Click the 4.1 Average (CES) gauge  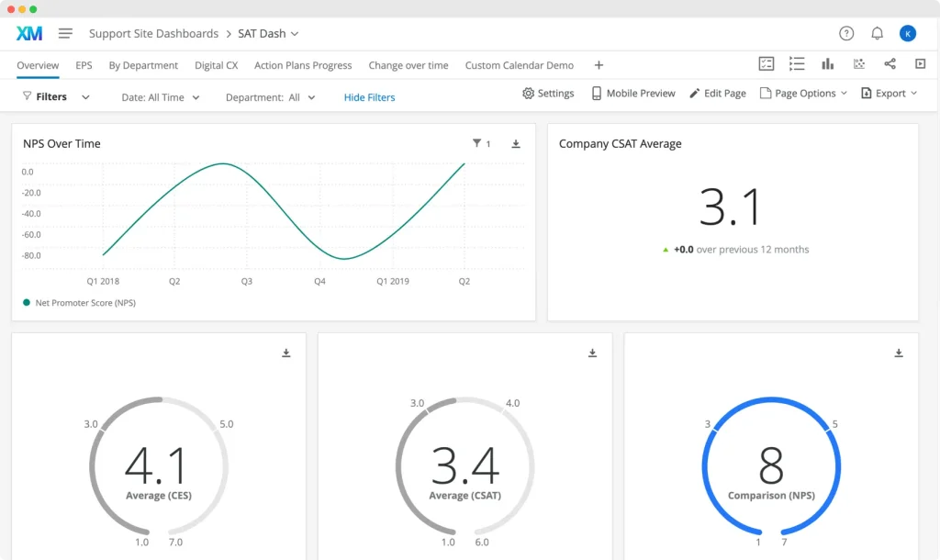tap(158, 465)
